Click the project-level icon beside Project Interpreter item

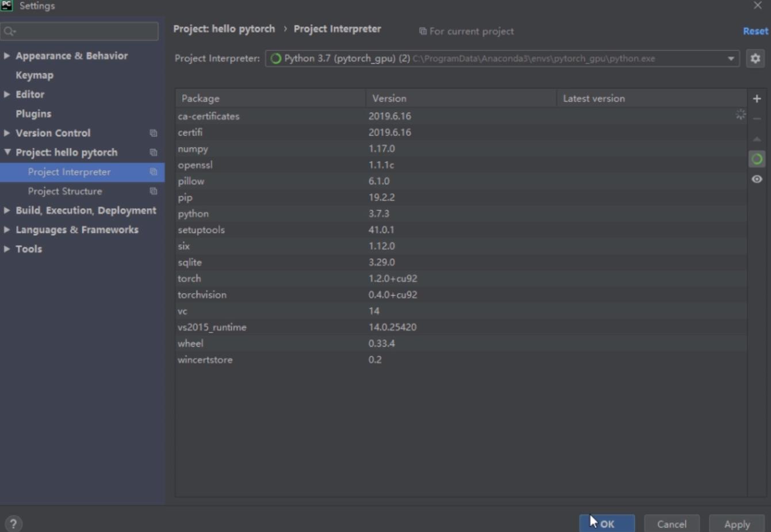tap(154, 172)
